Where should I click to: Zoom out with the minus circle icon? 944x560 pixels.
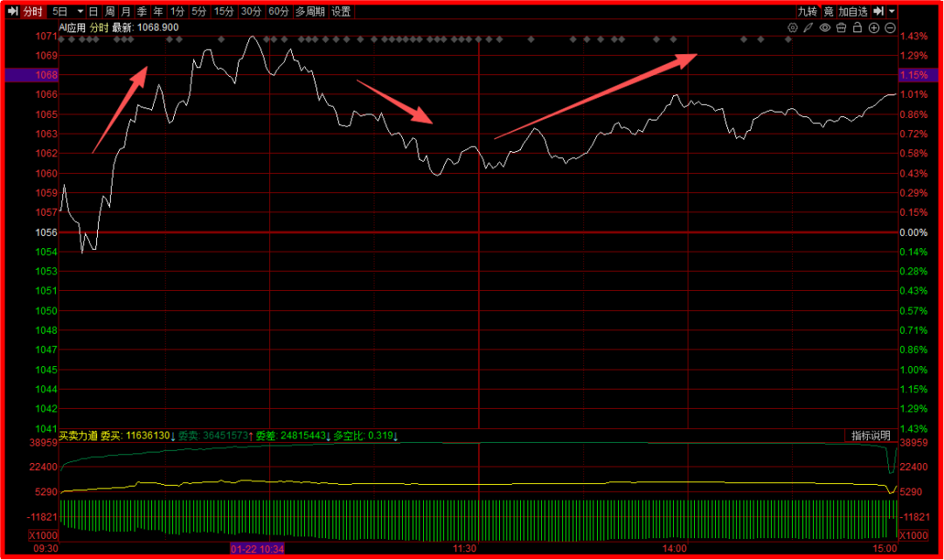coord(890,28)
